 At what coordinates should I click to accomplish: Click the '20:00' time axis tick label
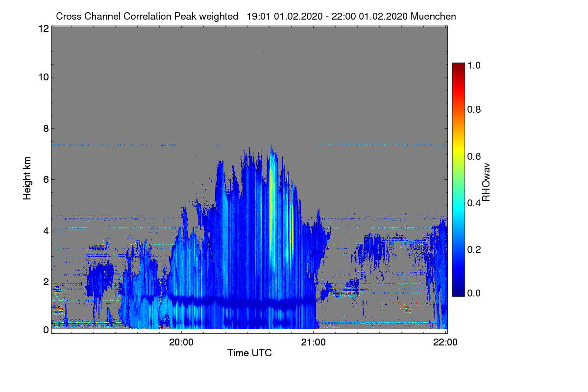[181, 343]
